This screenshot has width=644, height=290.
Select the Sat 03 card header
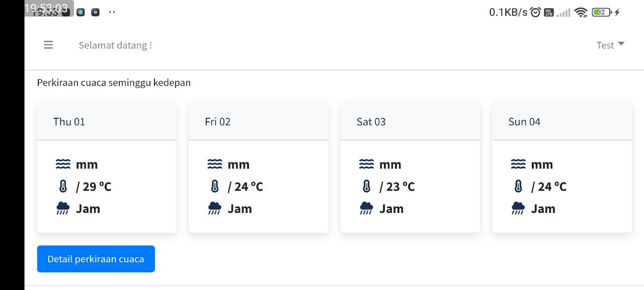pyautogui.click(x=410, y=122)
